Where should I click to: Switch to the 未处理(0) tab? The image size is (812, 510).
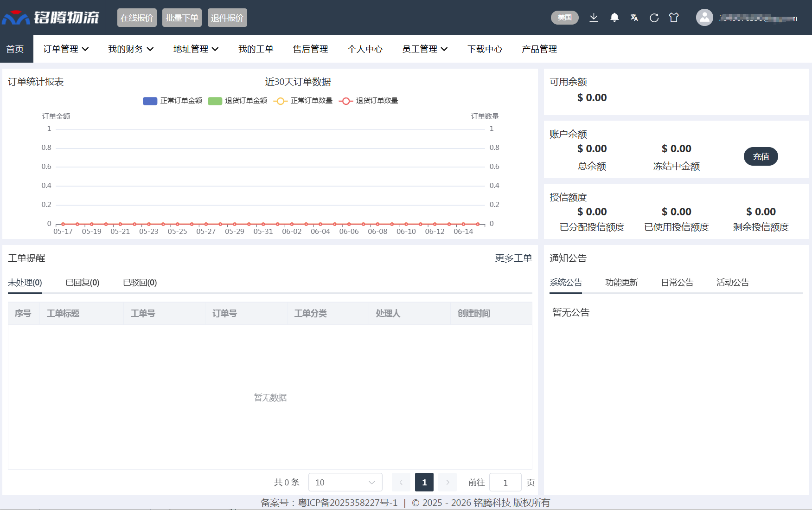point(25,283)
